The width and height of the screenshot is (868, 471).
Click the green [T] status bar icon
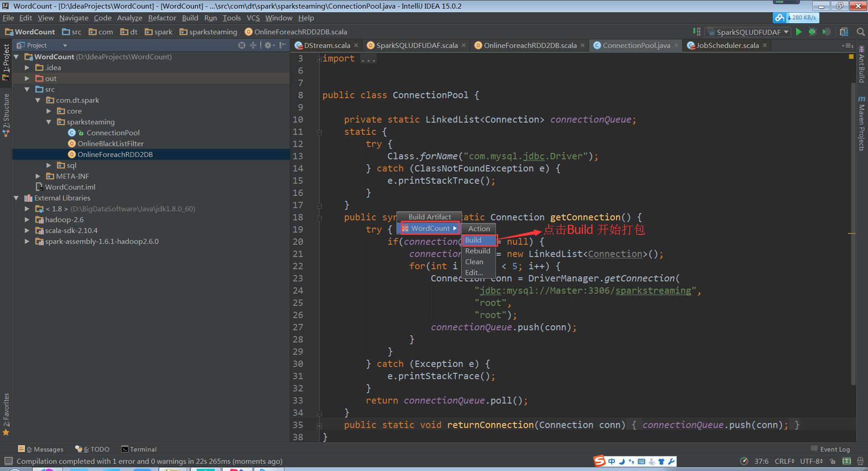(847, 461)
